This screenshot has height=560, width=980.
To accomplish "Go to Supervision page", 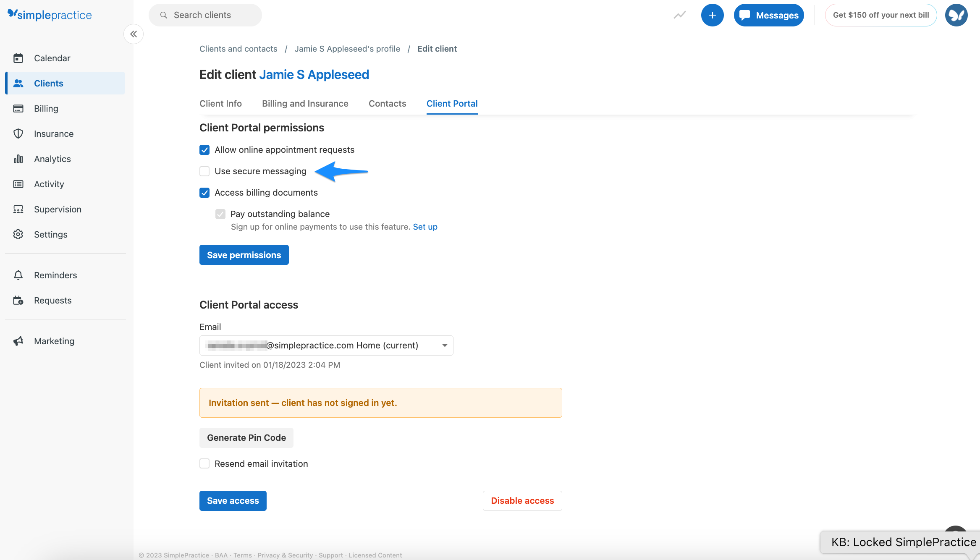I will click(x=66, y=209).
